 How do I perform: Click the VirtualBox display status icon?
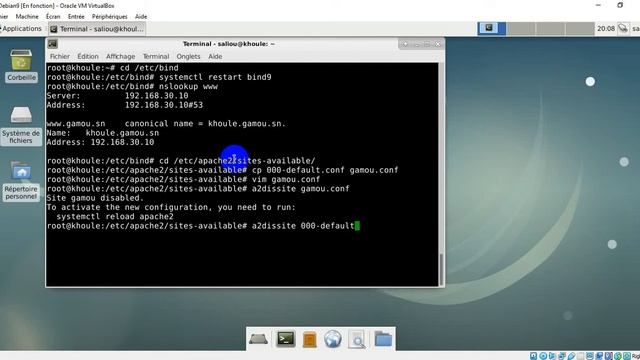point(590,356)
